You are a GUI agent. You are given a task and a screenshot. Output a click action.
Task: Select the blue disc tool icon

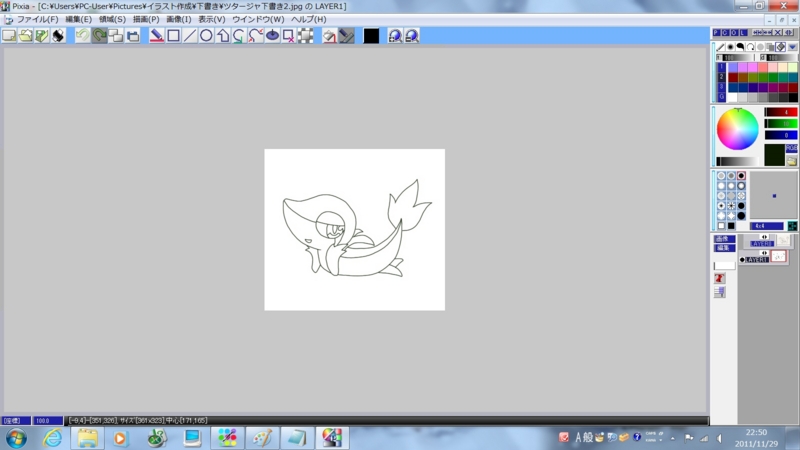(272, 36)
